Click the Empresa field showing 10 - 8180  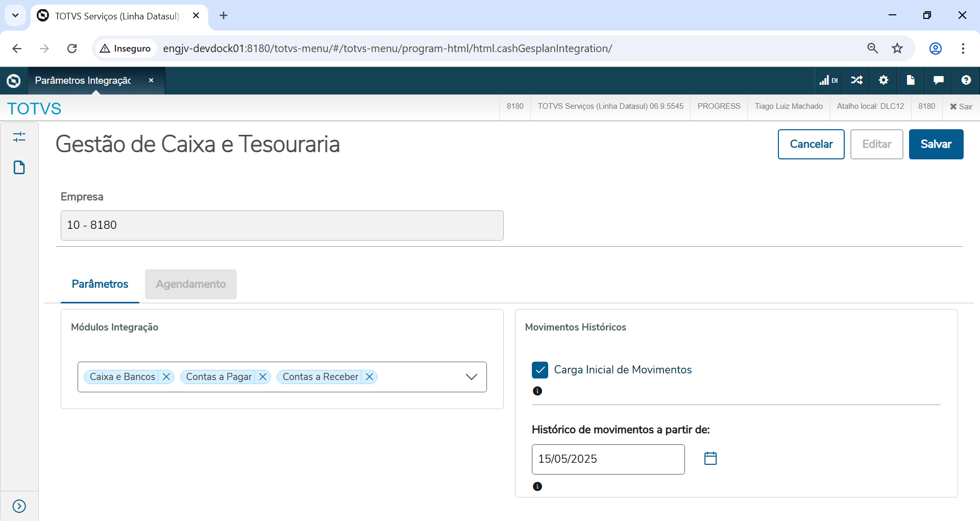tap(282, 225)
